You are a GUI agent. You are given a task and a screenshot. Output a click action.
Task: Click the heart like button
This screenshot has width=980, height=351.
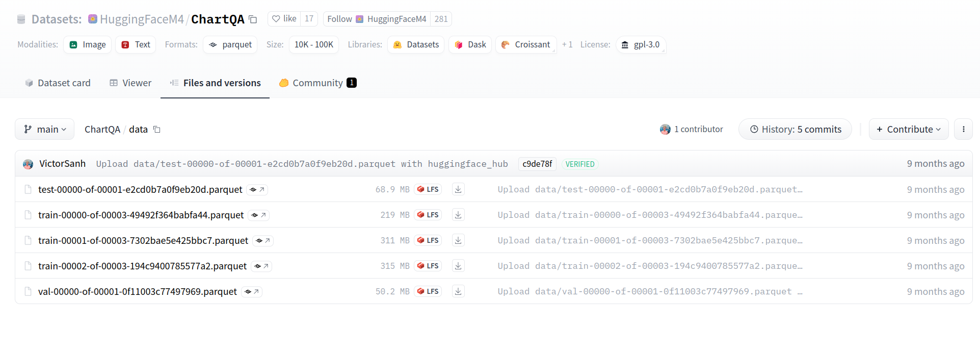284,19
